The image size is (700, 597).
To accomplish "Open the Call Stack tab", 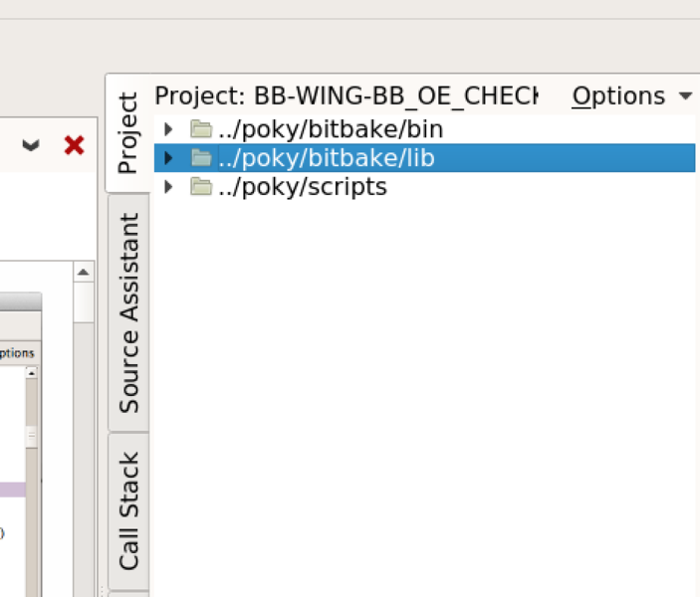I will (x=128, y=511).
